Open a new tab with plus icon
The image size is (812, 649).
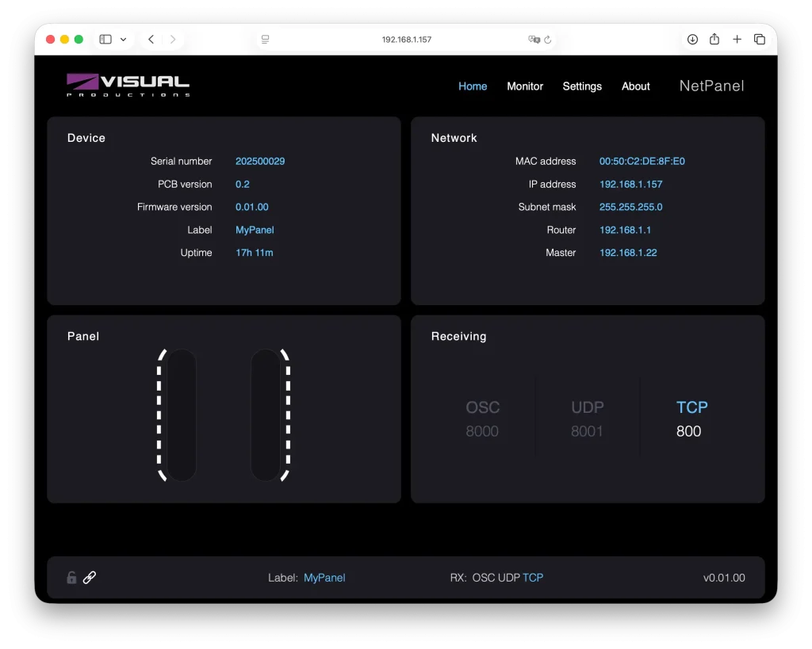pyautogui.click(x=737, y=40)
